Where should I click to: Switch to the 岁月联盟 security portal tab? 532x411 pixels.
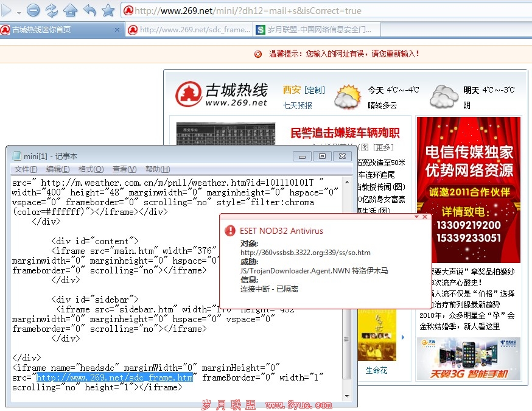click(x=317, y=30)
